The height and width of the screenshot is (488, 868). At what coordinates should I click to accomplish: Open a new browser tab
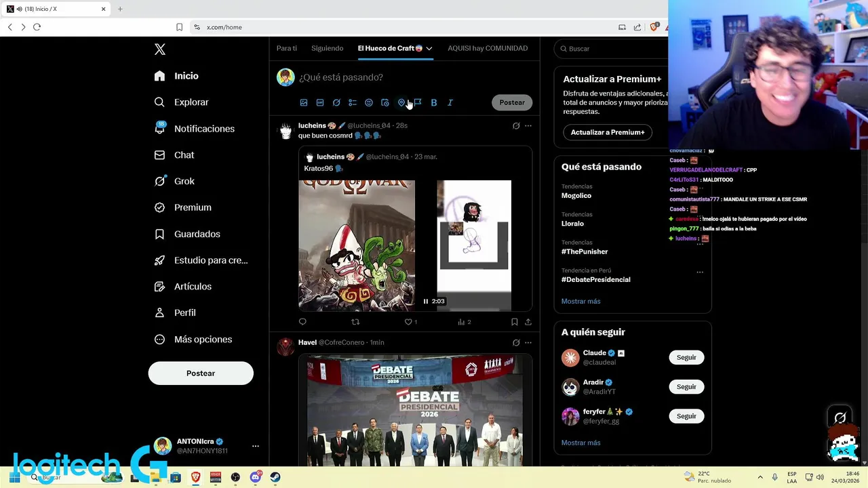[x=120, y=9]
